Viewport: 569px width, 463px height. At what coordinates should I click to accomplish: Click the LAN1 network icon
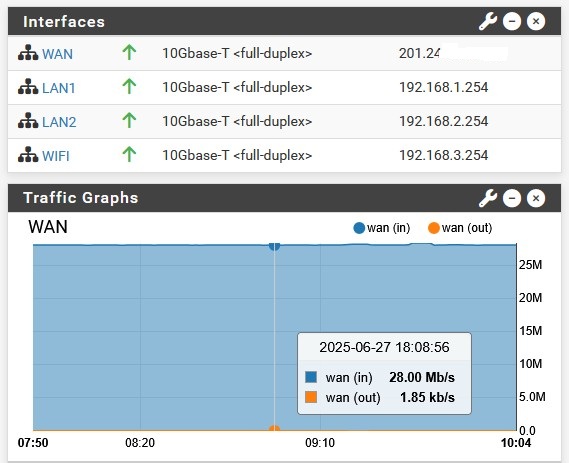click(x=28, y=86)
